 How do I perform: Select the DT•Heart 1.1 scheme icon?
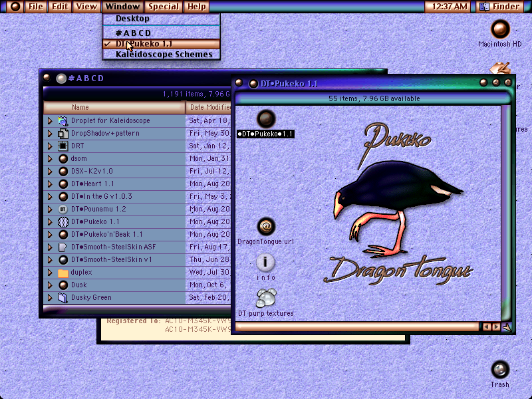point(63,184)
